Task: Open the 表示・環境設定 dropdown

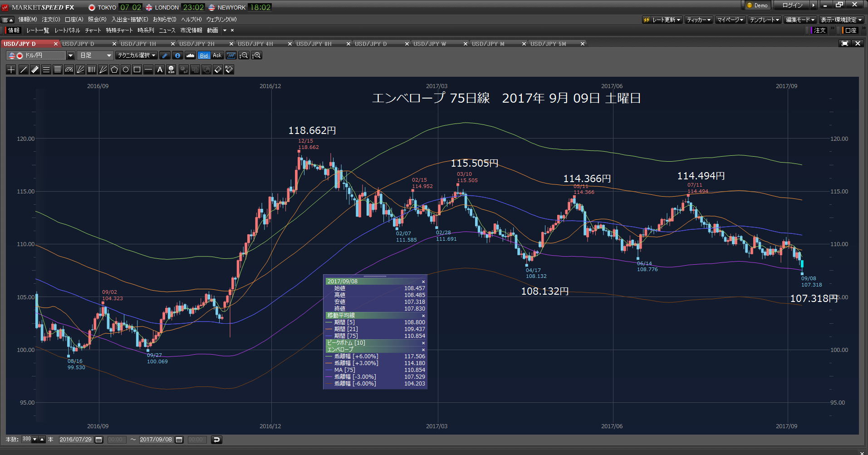Action: [841, 20]
